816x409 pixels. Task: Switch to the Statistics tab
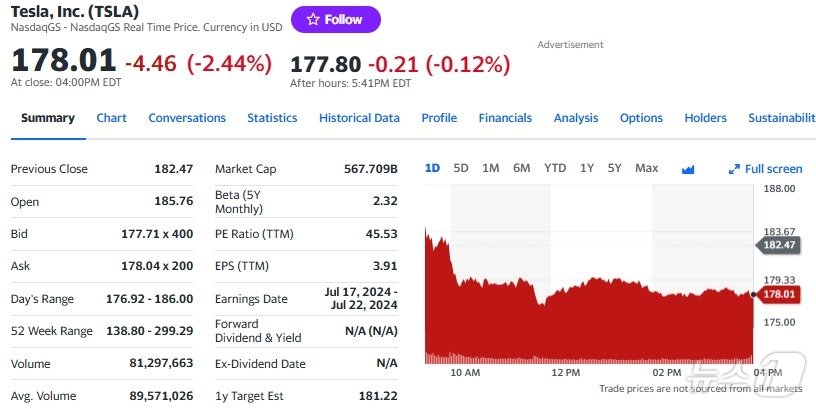tap(272, 118)
